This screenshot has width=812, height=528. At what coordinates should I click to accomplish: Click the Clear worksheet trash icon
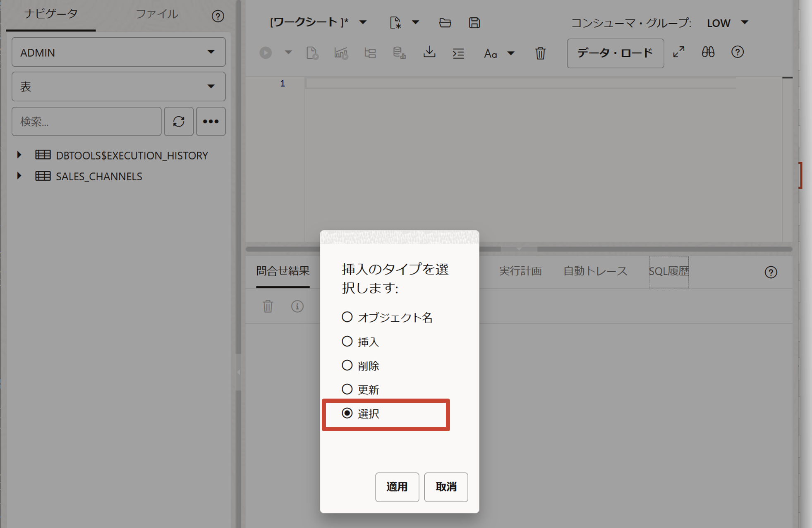(x=540, y=53)
